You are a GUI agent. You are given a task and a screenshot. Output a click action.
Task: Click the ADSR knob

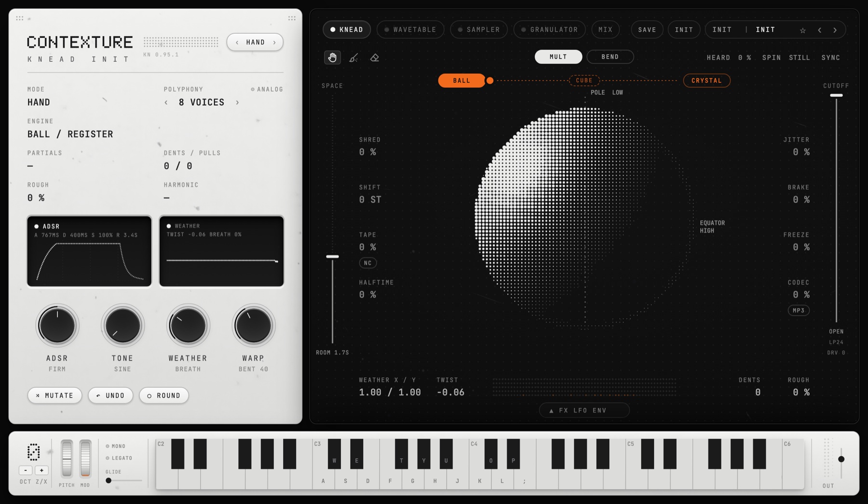coord(57,326)
